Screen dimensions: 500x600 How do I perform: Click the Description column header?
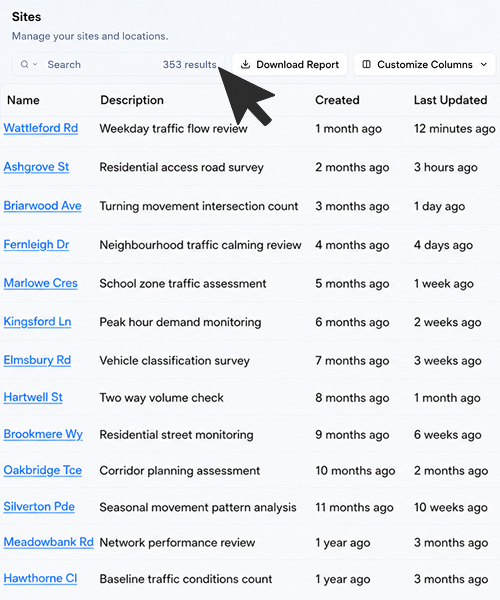tap(132, 100)
